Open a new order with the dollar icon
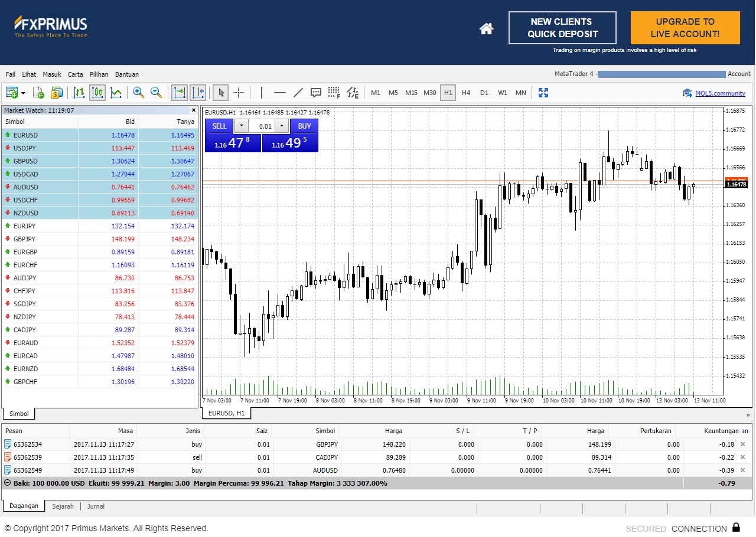Viewport: 756px width, 537px height. click(56, 93)
